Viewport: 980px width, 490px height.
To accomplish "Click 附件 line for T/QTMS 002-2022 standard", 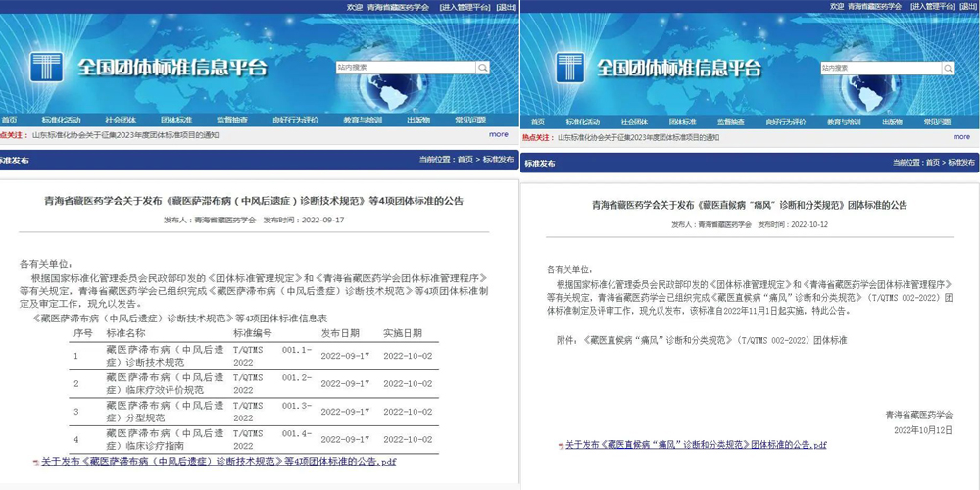I will (702, 340).
